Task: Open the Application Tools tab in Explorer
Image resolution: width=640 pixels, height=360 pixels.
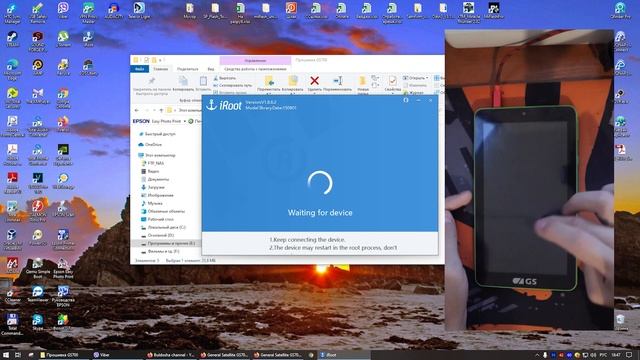Action: (255, 69)
